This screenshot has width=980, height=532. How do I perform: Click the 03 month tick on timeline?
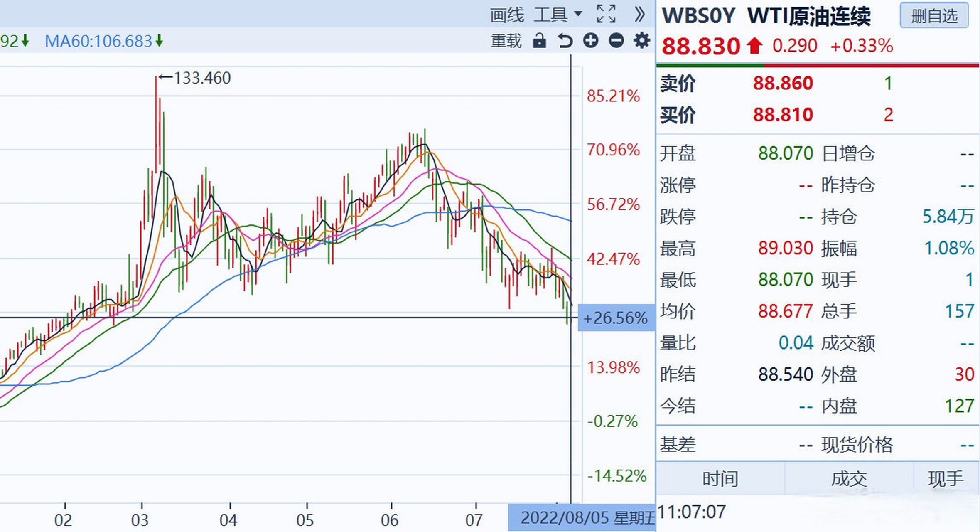pos(140,520)
